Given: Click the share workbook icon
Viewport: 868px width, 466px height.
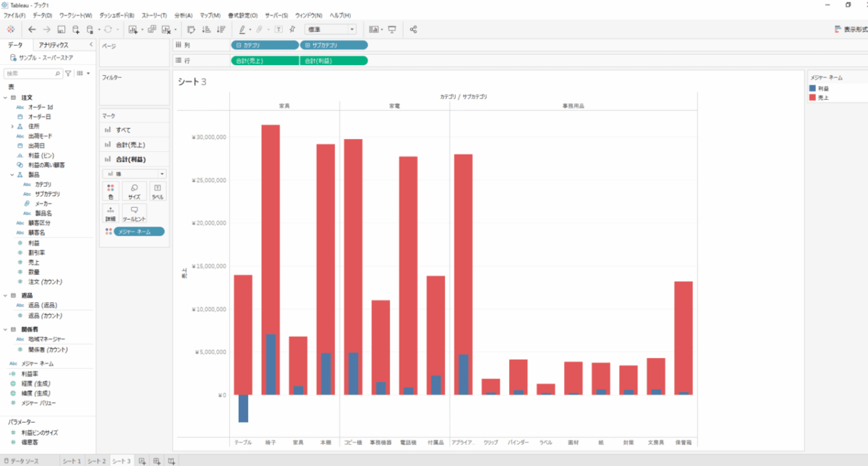Looking at the screenshot, I should 414,30.
